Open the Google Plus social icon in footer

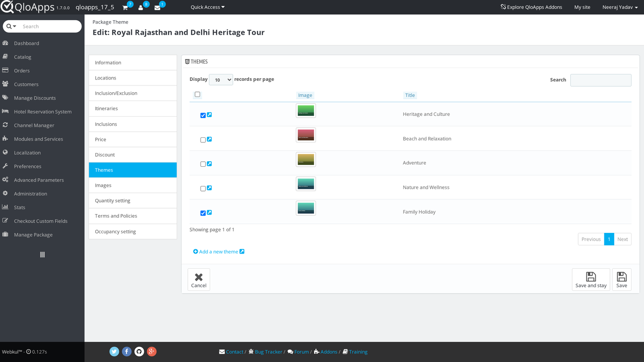(x=151, y=351)
